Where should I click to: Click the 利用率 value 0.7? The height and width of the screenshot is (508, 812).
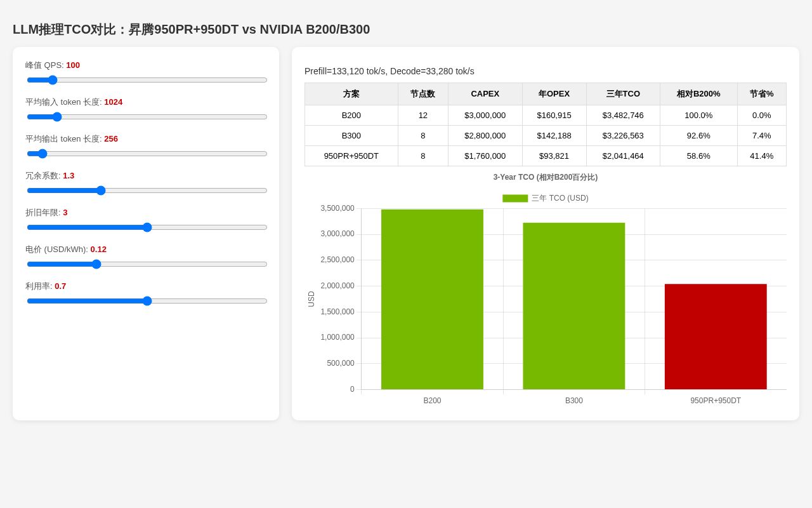[60, 286]
